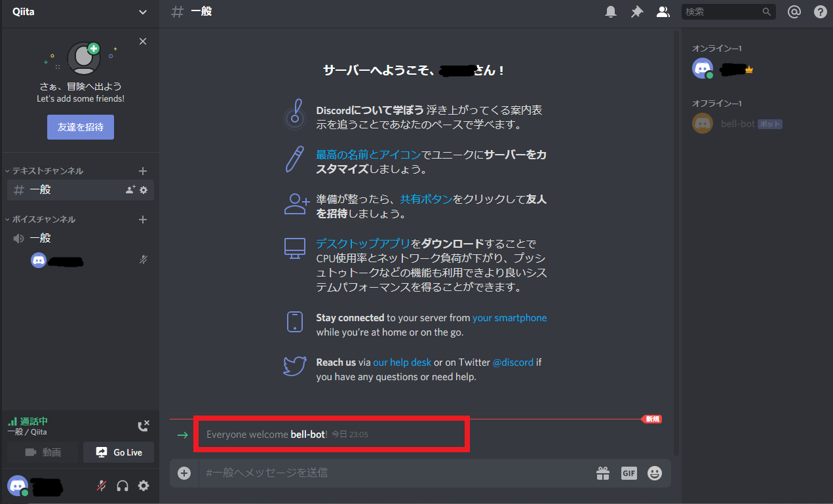833x504 pixels.
Task: Start screen share with Go Live
Action: (x=119, y=452)
